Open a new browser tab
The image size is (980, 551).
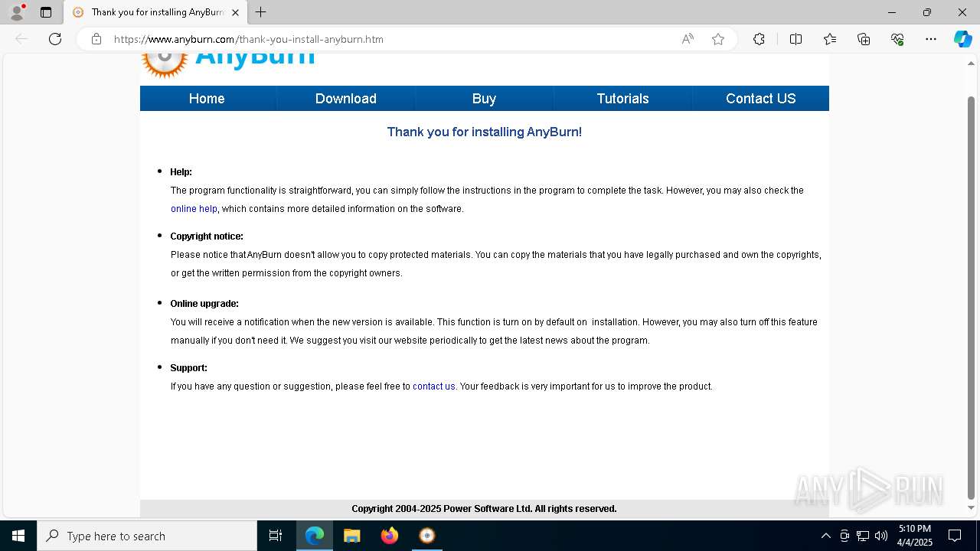[x=261, y=12]
